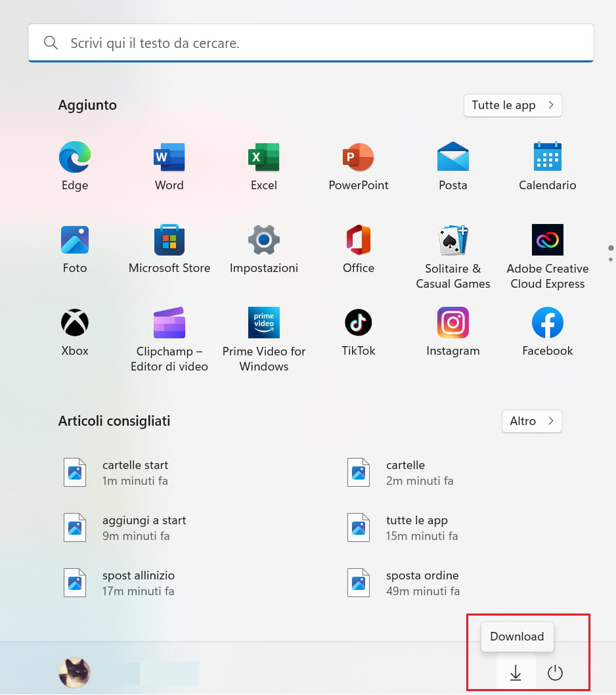Open recommended file cartelle start
This screenshot has width=616, height=695.
click(135, 472)
